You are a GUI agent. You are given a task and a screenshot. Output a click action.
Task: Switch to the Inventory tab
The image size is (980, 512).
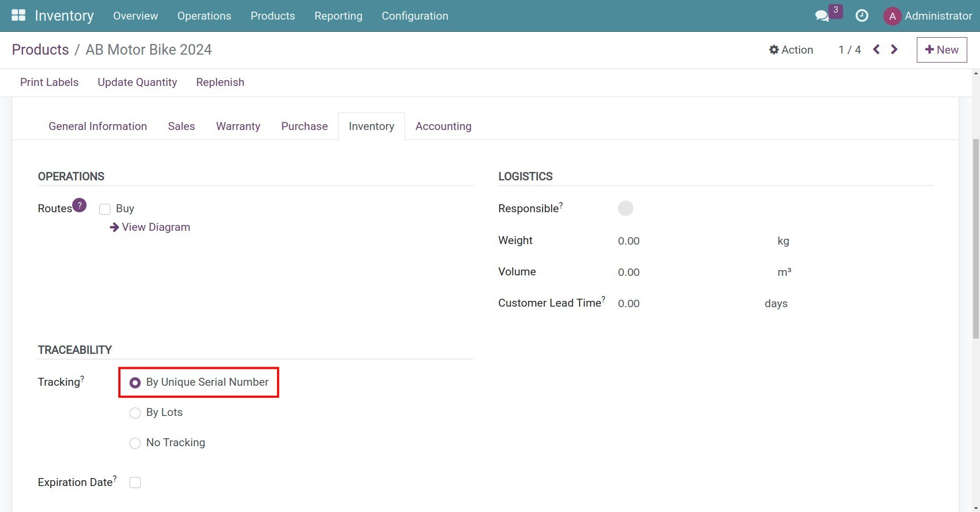[372, 126]
